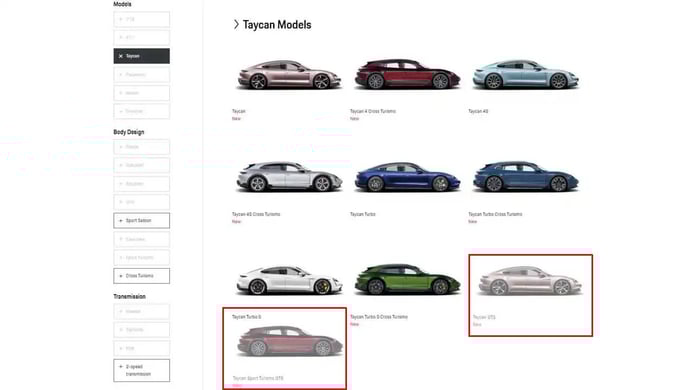Click the Taycan Turbo Cross Turismo name
The height and width of the screenshot is (390, 694).
(495, 214)
